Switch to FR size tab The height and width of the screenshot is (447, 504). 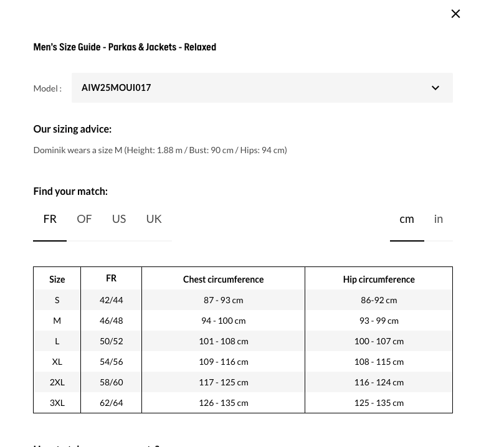pyautogui.click(x=50, y=219)
